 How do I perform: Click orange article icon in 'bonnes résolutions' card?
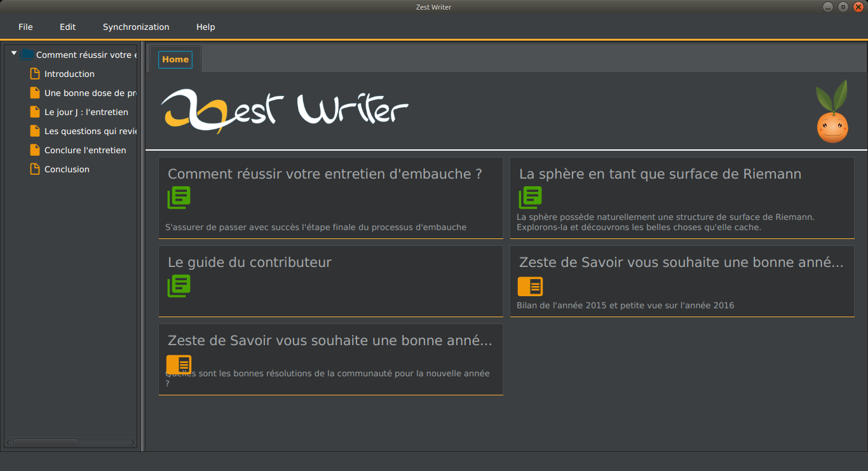tap(179, 364)
